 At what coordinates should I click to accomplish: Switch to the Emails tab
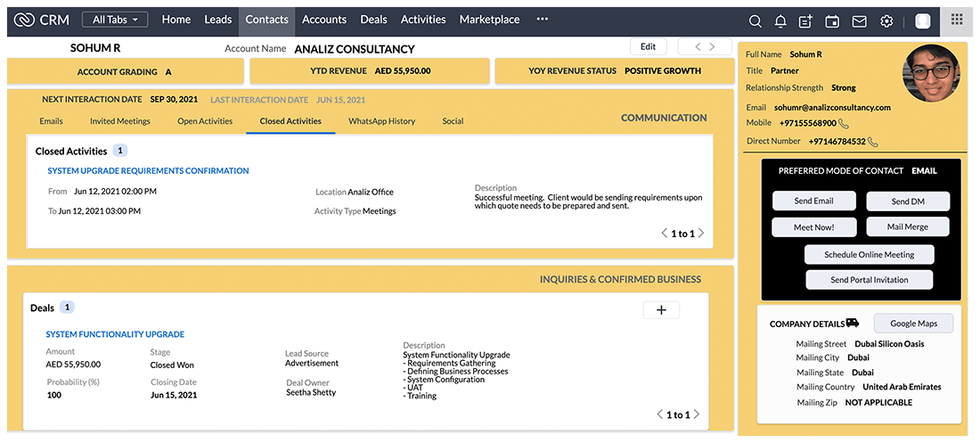click(51, 121)
